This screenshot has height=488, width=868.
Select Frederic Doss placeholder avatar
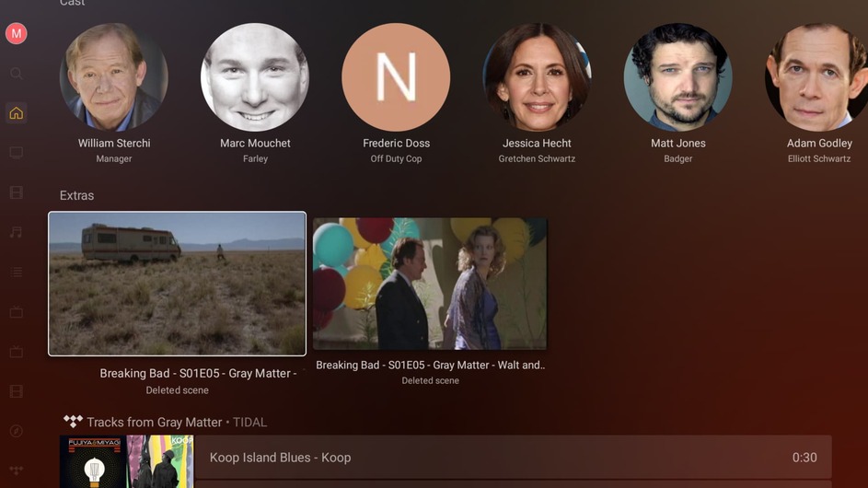click(396, 77)
